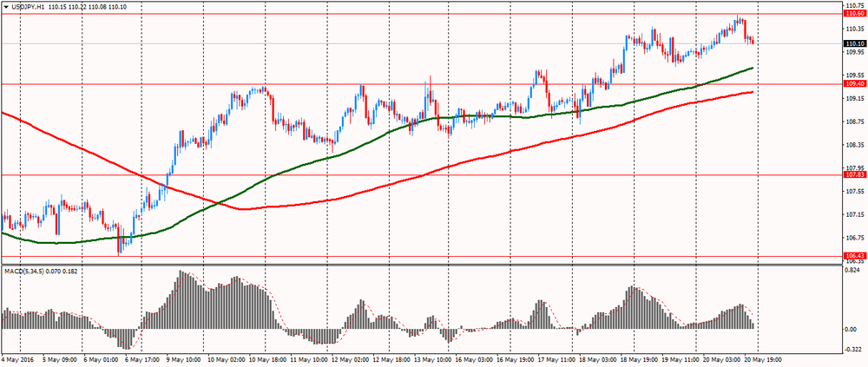This screenshot has width=868, height=367.
Task: Select the USDJPY,H1 chart title text
Action: [27, 5]
